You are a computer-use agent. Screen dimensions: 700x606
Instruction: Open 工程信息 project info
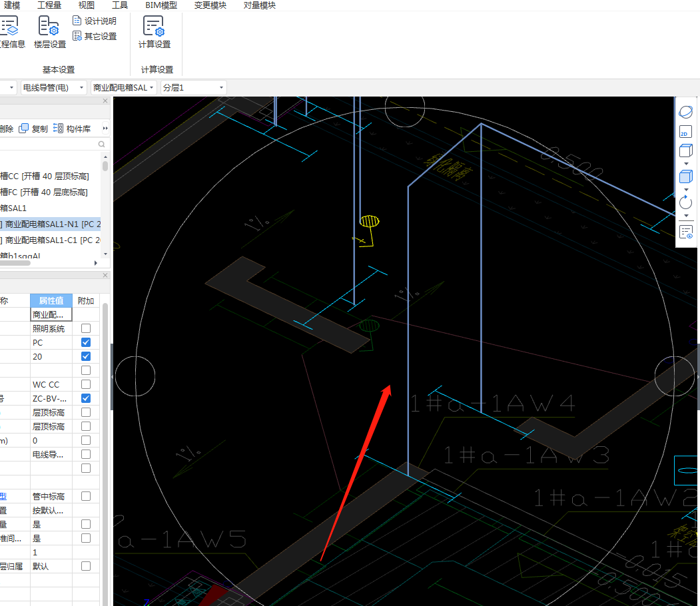11,32
